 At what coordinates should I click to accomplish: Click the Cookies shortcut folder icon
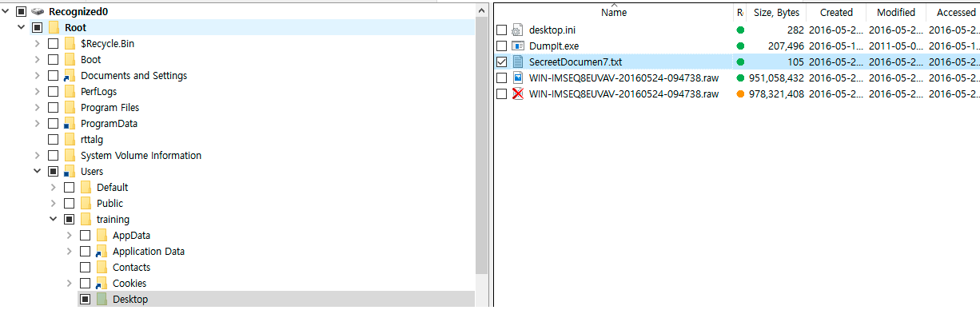102,284
